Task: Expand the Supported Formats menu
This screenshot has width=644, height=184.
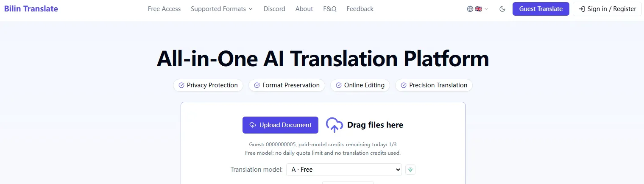Action: 222,9
